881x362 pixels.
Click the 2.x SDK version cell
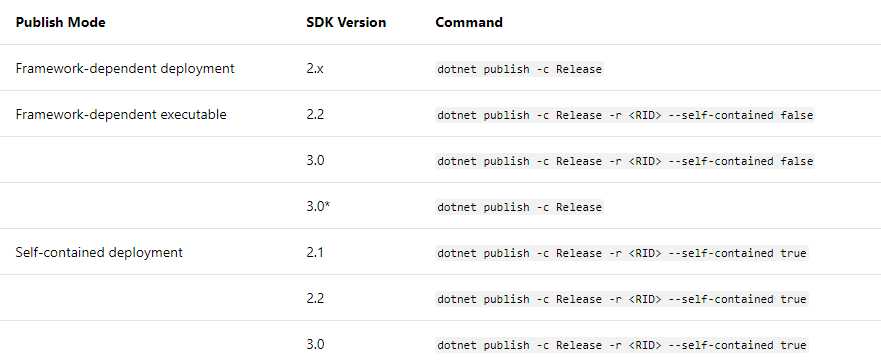[315, 69]
